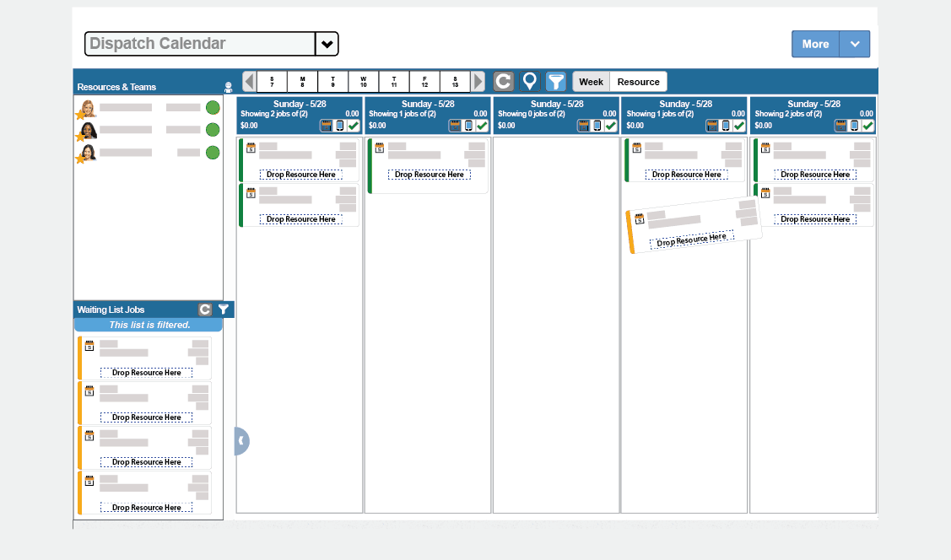Filter the Waiting List Jobs panel

(x=223, y=310)
